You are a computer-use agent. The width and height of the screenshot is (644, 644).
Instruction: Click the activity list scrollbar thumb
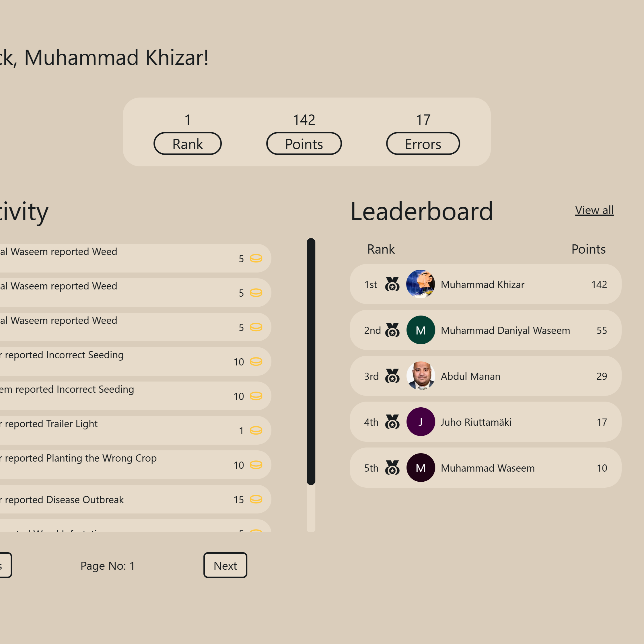[311, 361]
